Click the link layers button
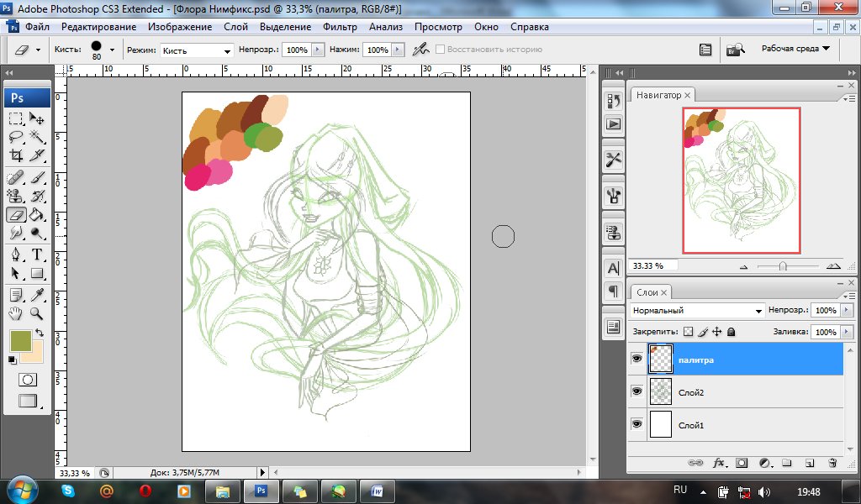The image size is (861, 504). click(695, 463)
